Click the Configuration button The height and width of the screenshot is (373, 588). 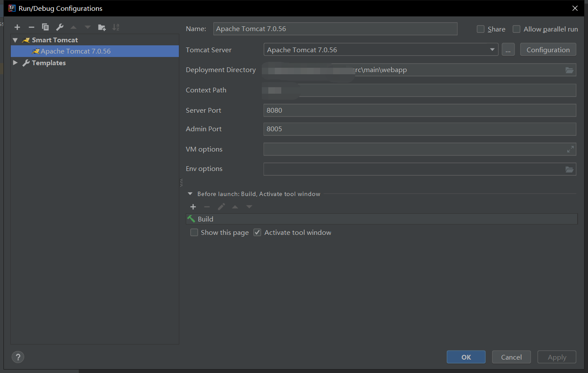pyautogui.click(x=548, y=50)
